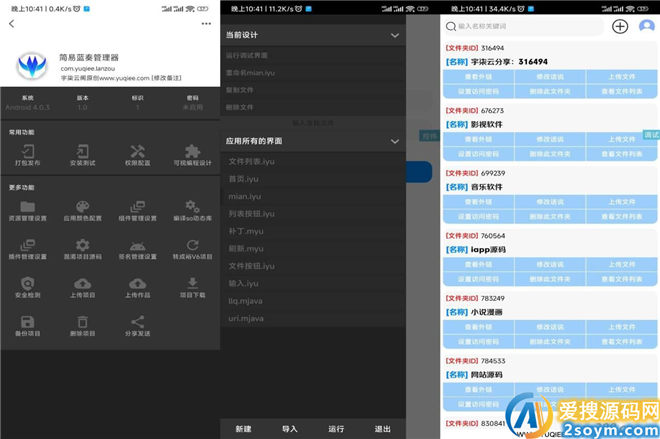Tap 删除此文件夹 for 影视软件 folder
Screen dimensions: 660x439
550,154
